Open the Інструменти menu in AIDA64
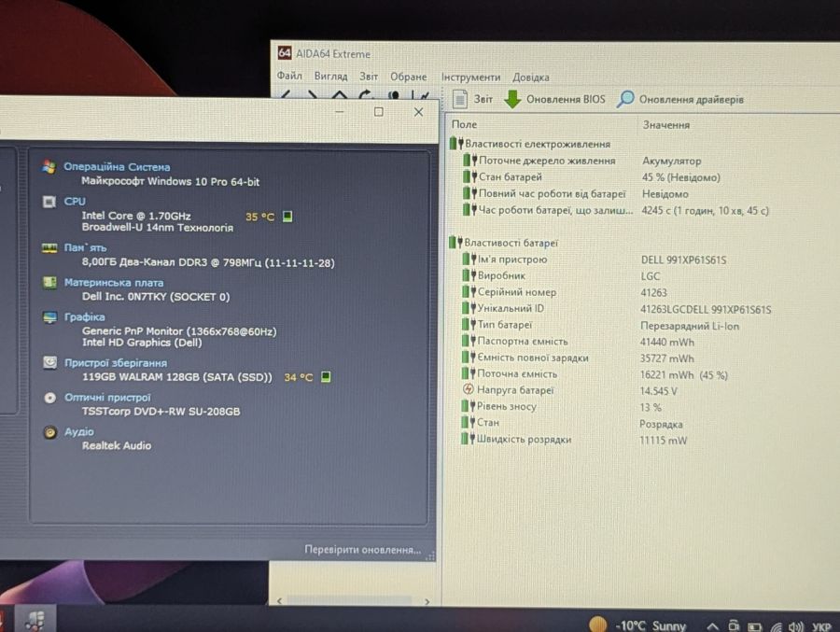840x632 pixels. 470,77
